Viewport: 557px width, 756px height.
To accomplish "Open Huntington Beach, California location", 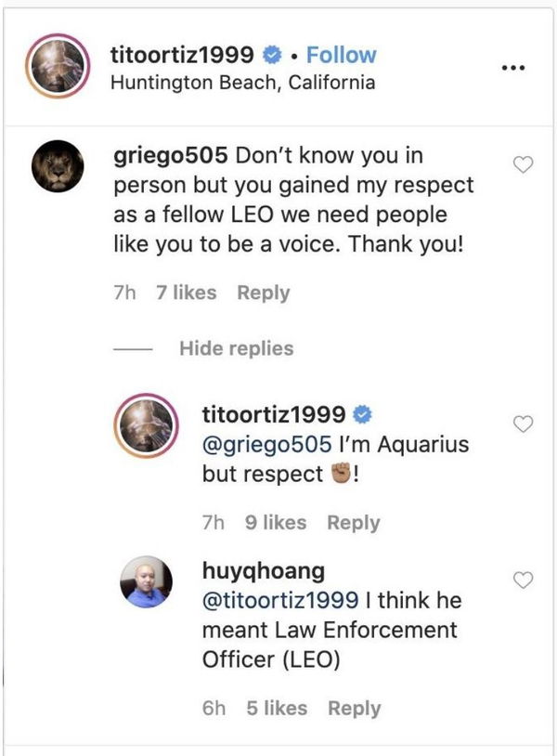I will coord(242,82).
